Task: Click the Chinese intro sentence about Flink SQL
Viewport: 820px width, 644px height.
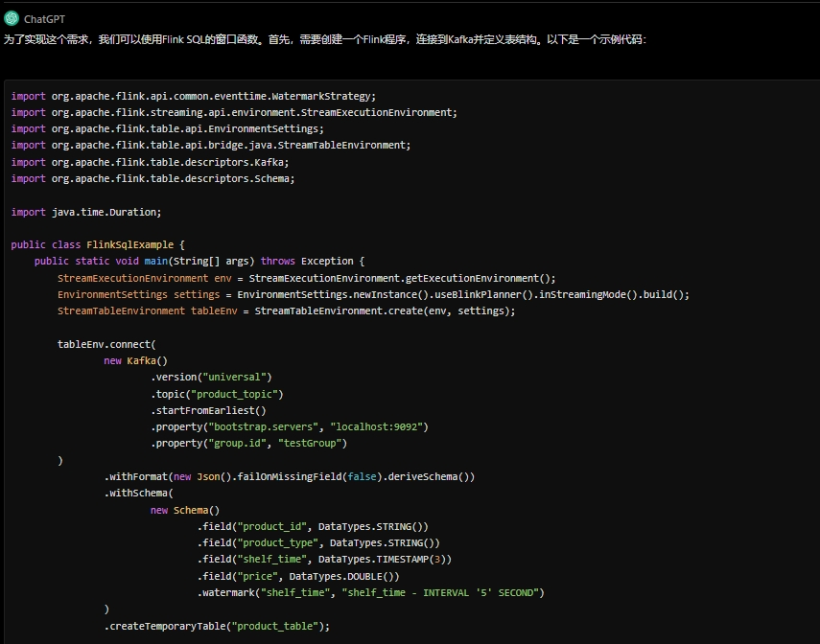Action: point(325,39)
